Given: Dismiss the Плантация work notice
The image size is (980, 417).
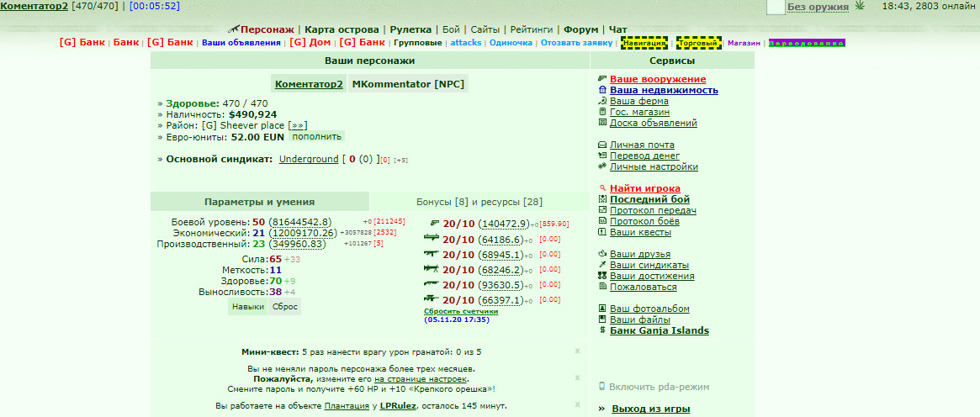Looking at the screenshot, I should 578,404.
